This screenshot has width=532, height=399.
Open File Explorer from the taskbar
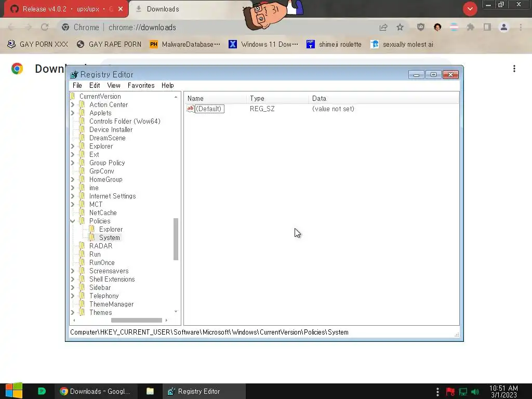point(150,392)
